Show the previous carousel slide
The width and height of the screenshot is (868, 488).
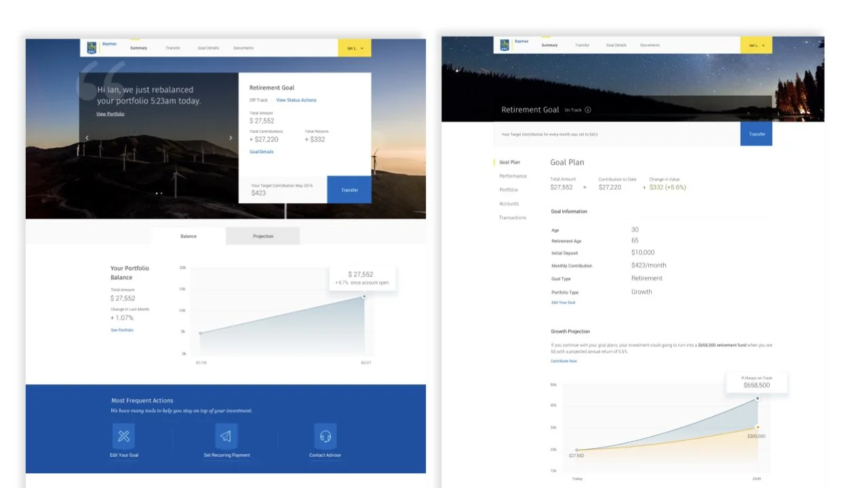(86, 138)
